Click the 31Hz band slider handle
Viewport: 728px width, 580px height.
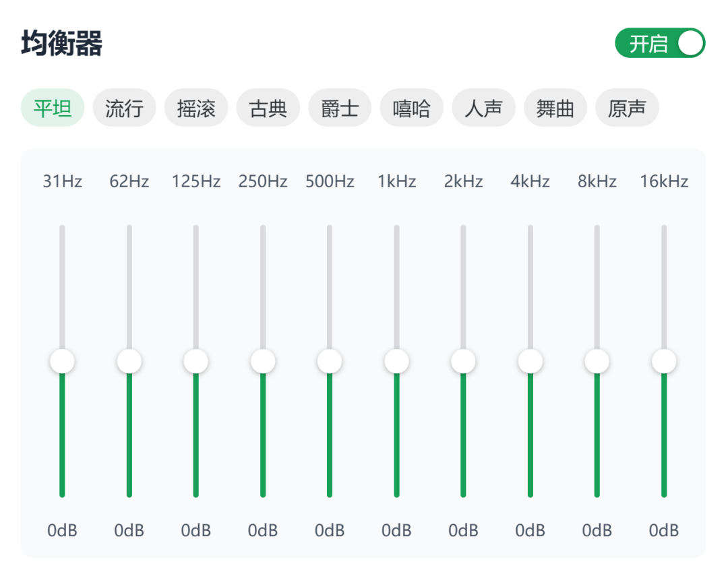62,361
